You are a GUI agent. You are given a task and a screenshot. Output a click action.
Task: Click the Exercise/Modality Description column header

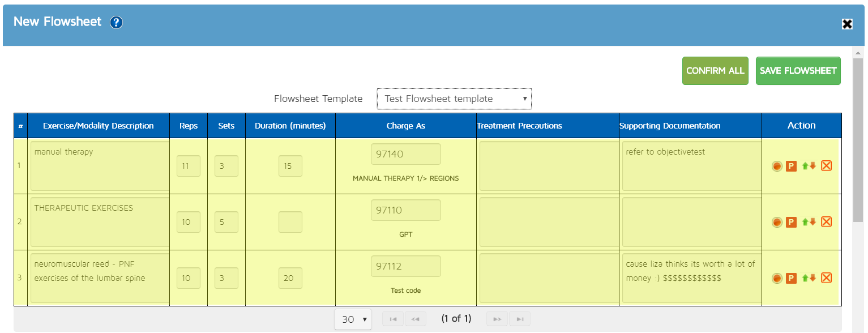pyautogui.click(x=99, y=126)
